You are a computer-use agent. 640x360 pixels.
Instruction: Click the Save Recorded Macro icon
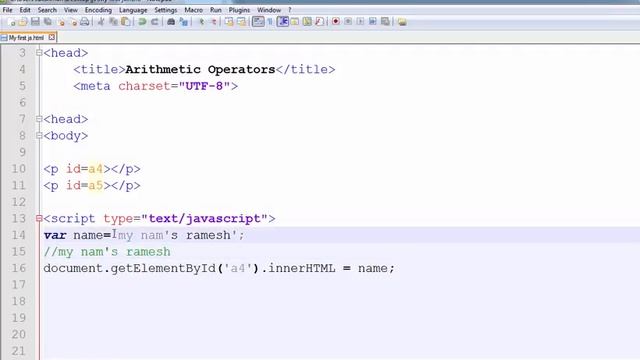(385, 21)
